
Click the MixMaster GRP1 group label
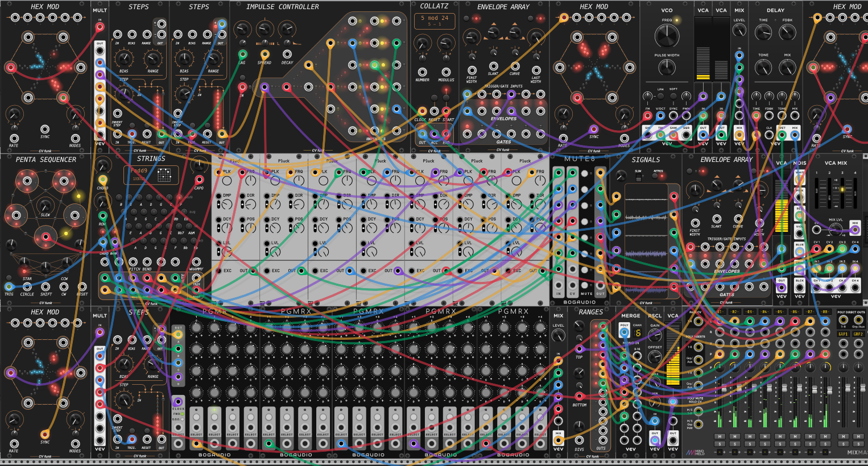tap(844, 334)
